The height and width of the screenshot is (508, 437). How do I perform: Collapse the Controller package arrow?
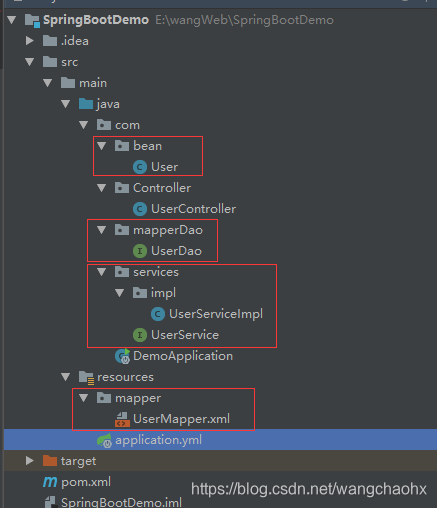102,188
